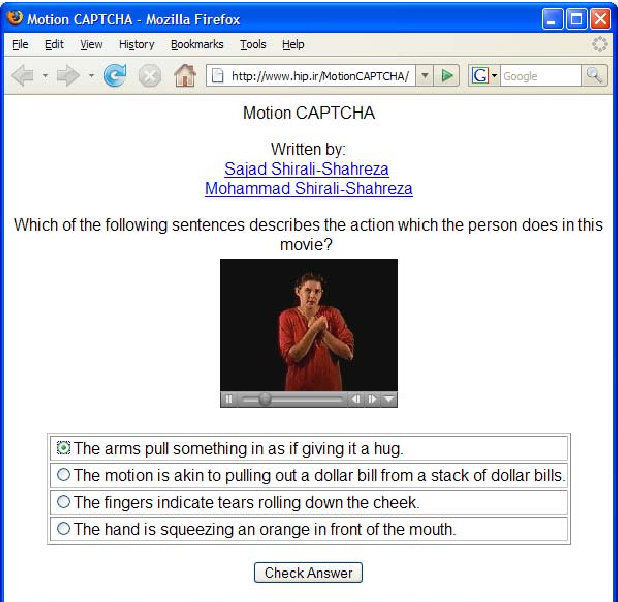Expand the address bar URL dropdown
Viewport: 618px width, 602px height.
click(x=424, y=75)
